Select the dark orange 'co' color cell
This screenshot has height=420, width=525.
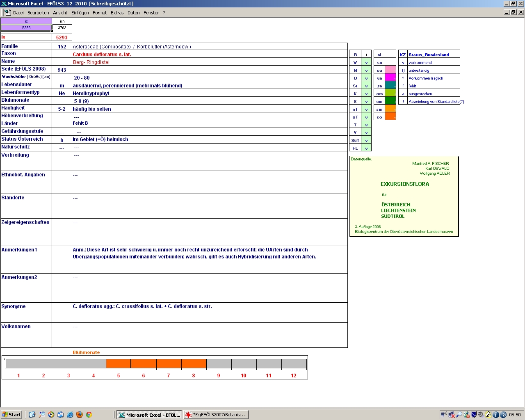390,117
